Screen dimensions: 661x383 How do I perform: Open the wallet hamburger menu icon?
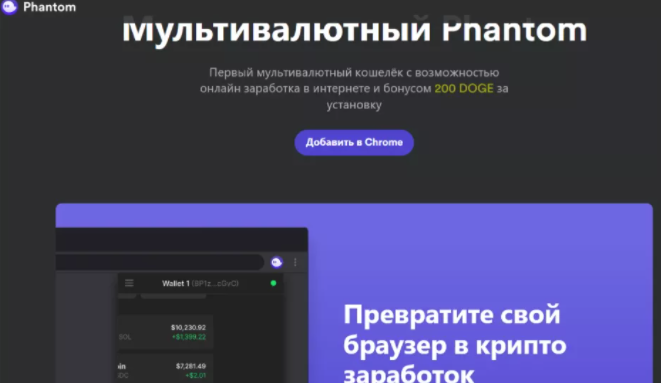(129, 283)
